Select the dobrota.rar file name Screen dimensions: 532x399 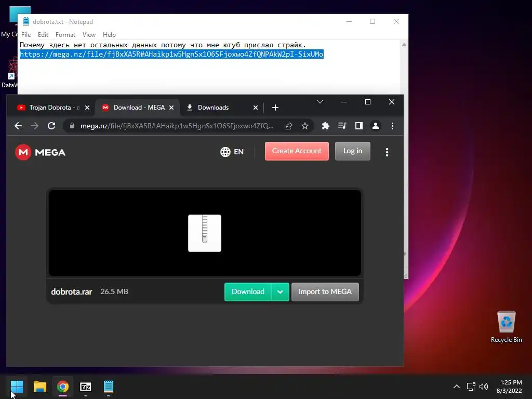pos(72,292)
